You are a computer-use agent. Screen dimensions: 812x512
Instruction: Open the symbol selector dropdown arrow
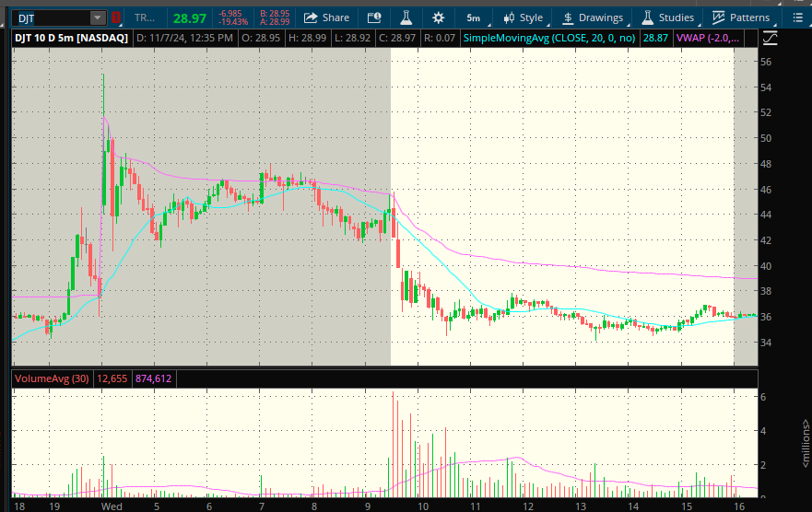98,18
